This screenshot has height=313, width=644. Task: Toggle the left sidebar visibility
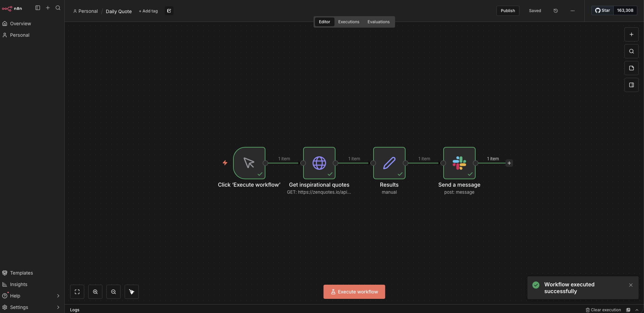[37, 8]
